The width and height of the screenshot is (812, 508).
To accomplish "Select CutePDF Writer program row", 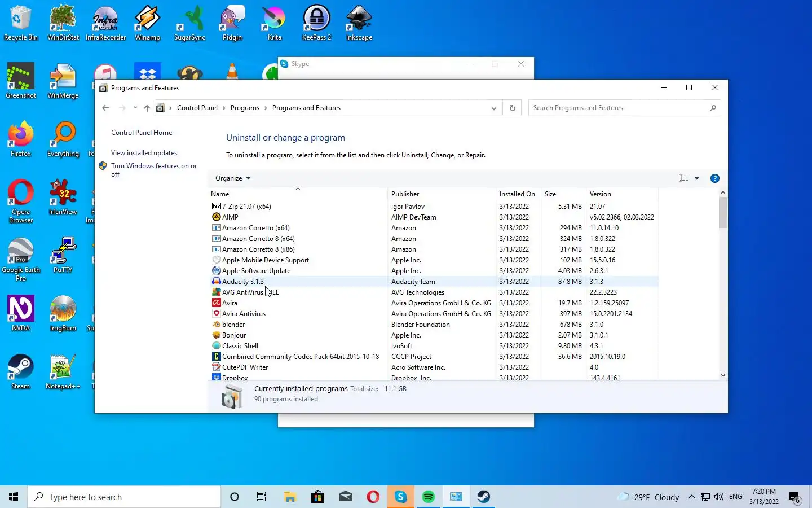I will coord(434,367).
